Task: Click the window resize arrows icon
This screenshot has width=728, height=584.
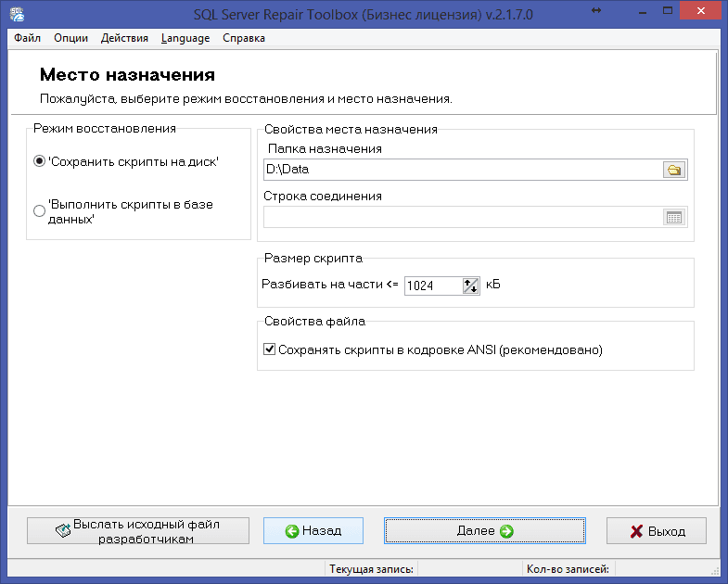Action: pos(596,10)
